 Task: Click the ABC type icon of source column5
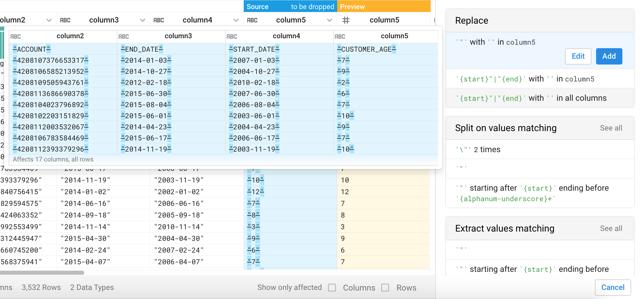tap(252, 20)
